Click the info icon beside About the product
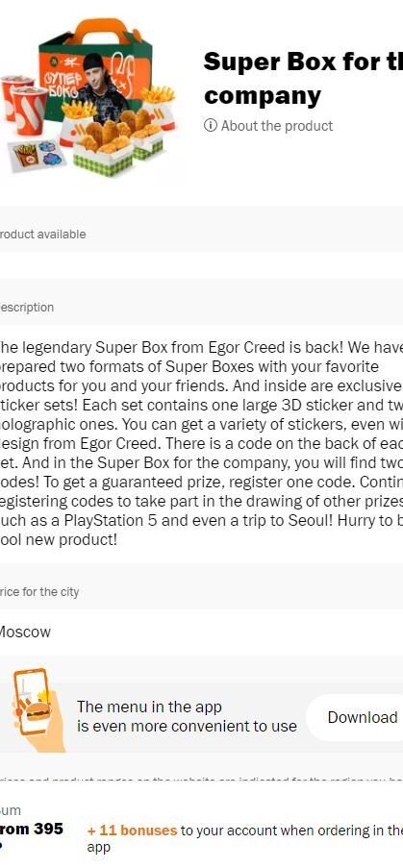 pyautogui.click(x=211, y=126)
